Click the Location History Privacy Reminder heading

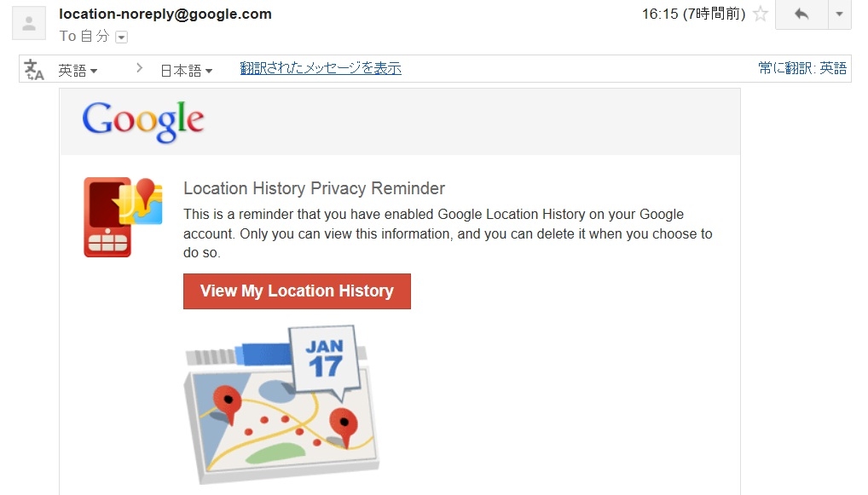(314, 188)
